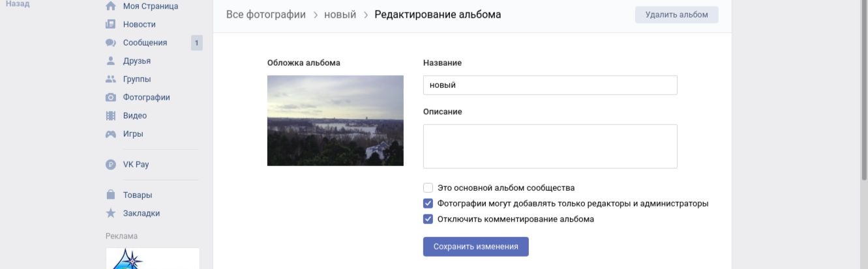Open the Новости news icon
The width and height of the screenshot is (868, 269).
[x=111, y=24]
